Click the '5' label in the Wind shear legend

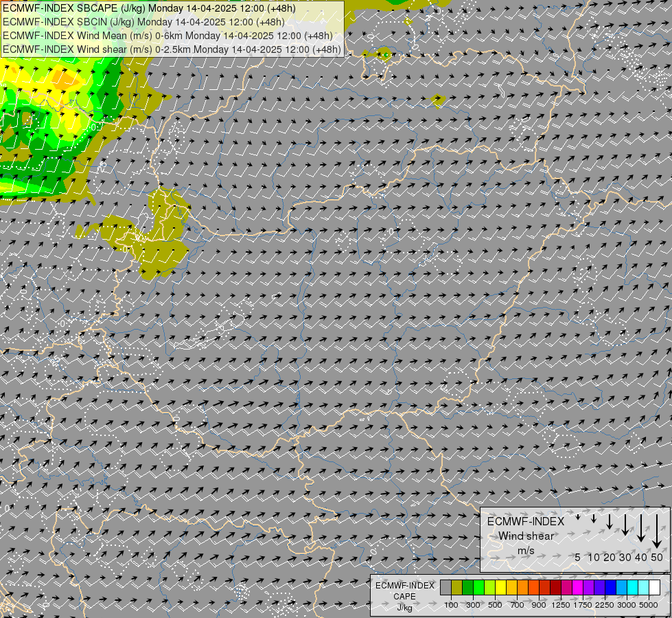tap(578, 557)
